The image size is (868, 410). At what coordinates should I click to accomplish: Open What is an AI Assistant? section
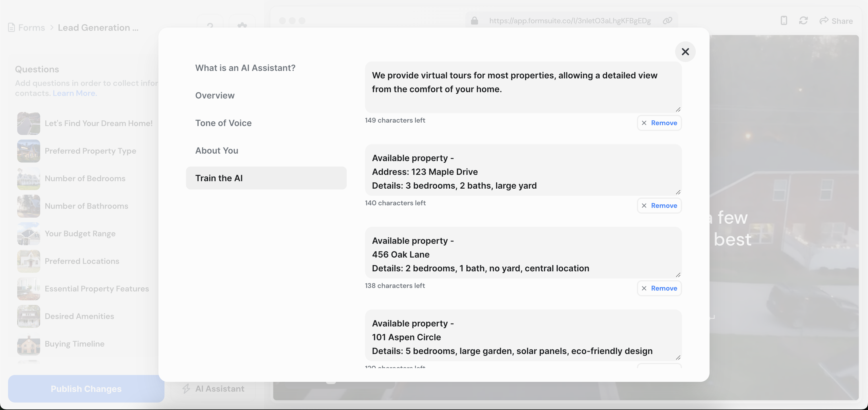click(245, 68)
